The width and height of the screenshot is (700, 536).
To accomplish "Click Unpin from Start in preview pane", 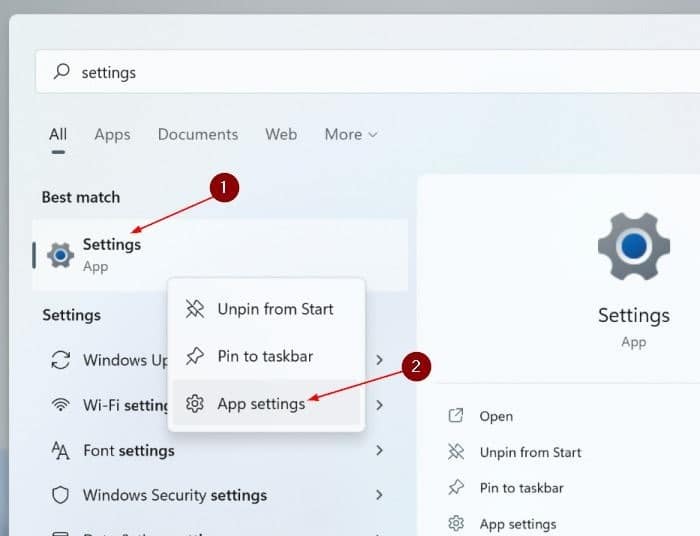I will 530,452.
